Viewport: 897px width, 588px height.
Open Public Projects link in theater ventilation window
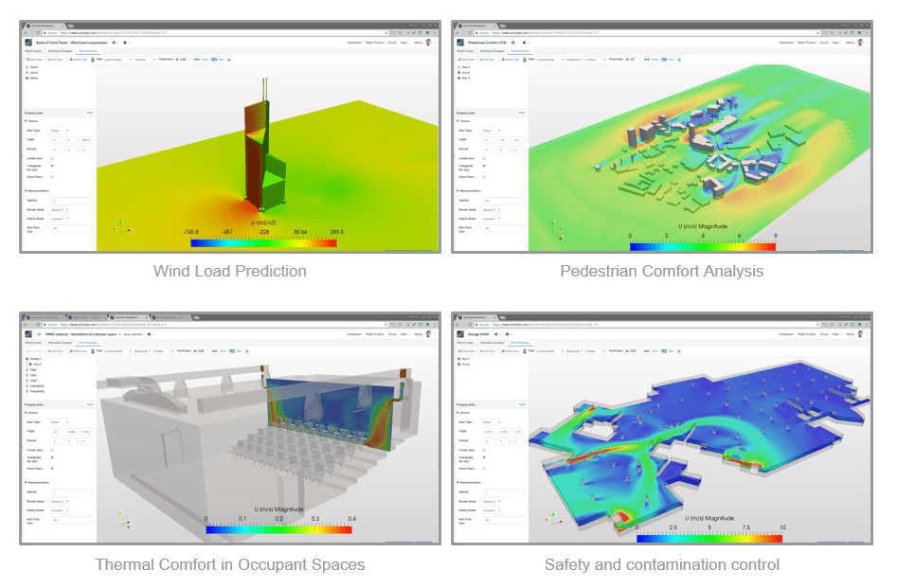(373, 336)
